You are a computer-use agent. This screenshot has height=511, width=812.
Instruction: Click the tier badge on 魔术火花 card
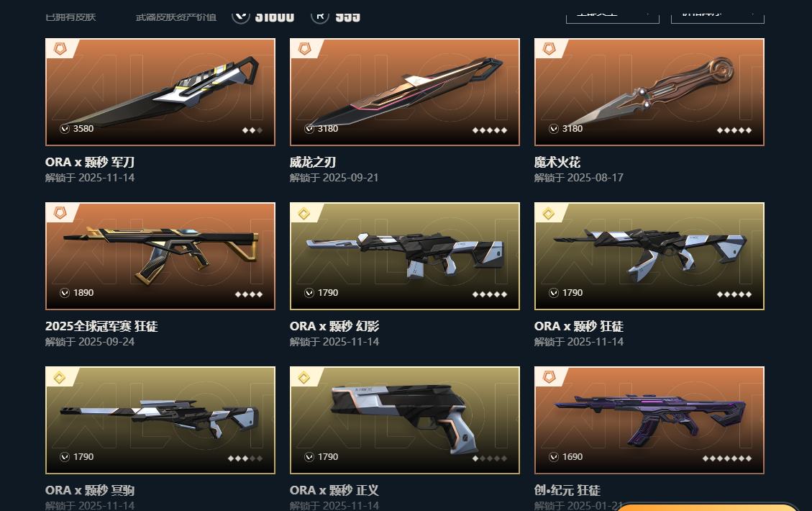click(x=549, y=49)
